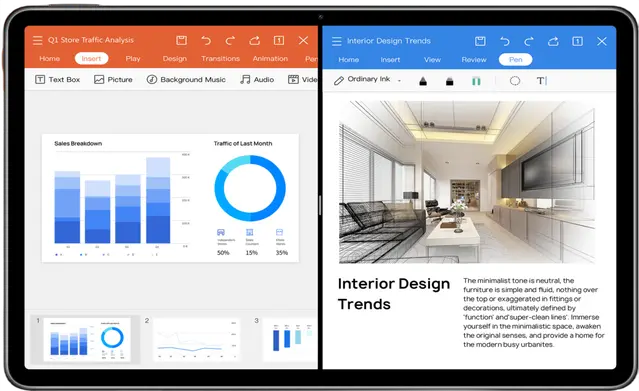Choose the circle lasso selection tool
The width and height of the screenshot is (639, 391).
tap(515, 81)
